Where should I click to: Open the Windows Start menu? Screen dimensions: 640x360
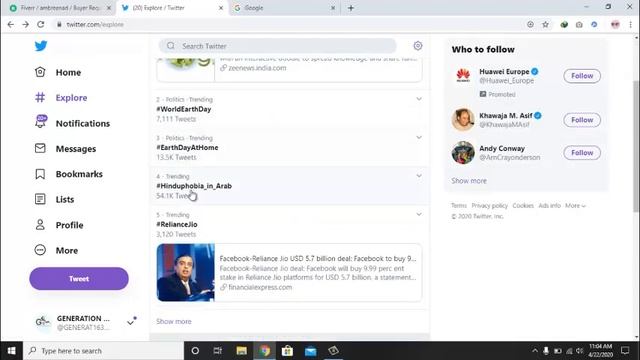pyautogui.click(x=11, y=351)
